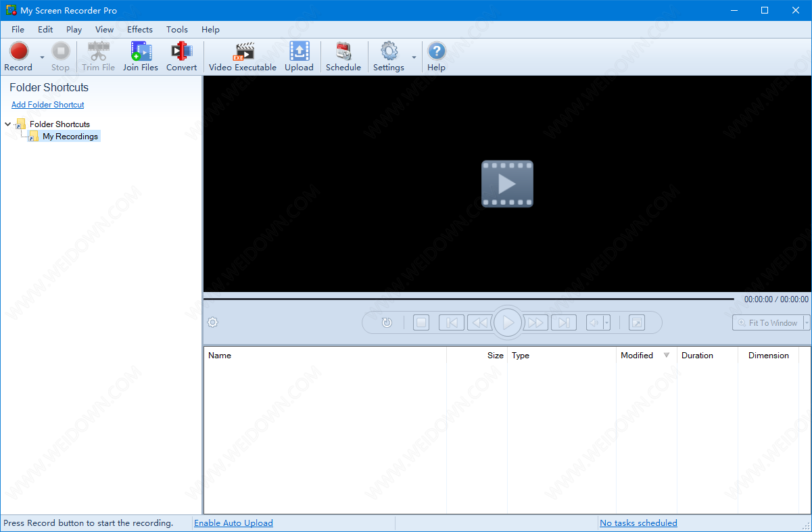Screen dimensions: 812x532
Task: Collapse the Folder Shortcuts tree node
Action: 7,124
